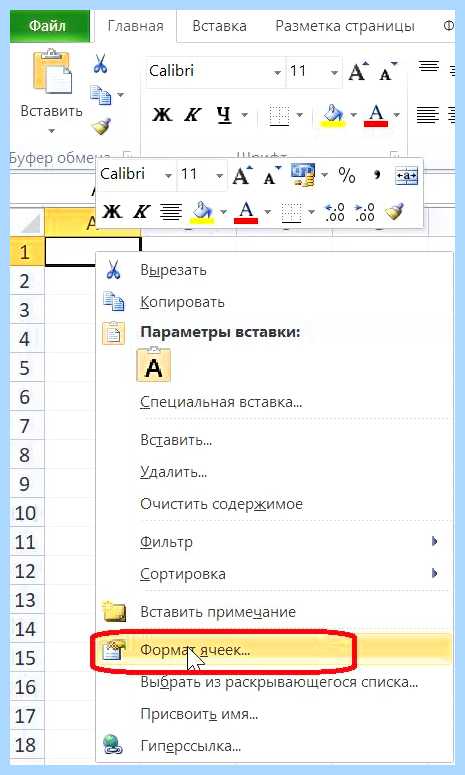Center align text in mini toolbar
The height and width of the screenshot is (775, 465).
(171, 212)
